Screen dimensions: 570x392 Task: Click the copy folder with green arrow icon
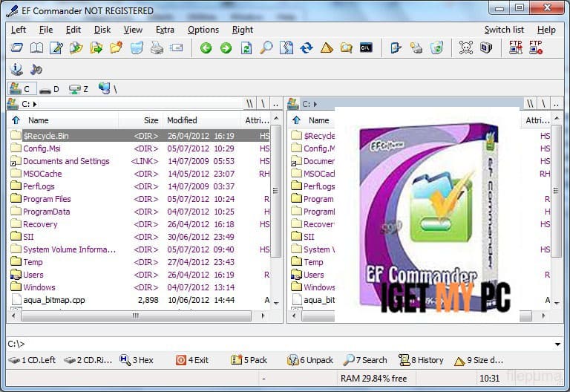76,48
